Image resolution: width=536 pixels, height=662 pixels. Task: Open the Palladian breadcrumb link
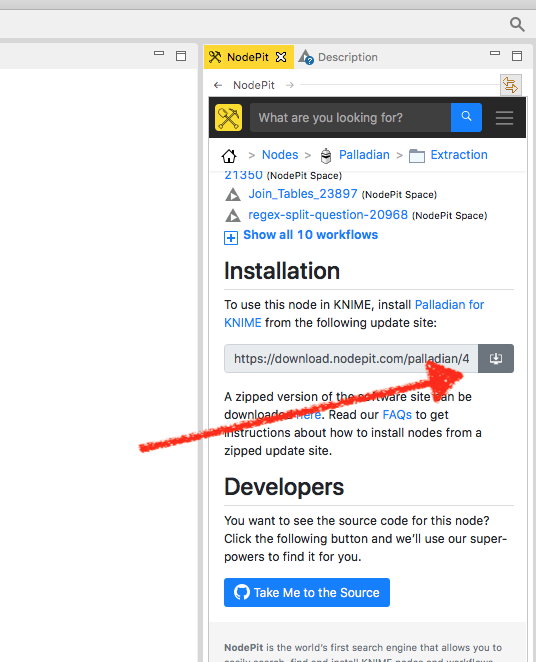click(364, 155)
